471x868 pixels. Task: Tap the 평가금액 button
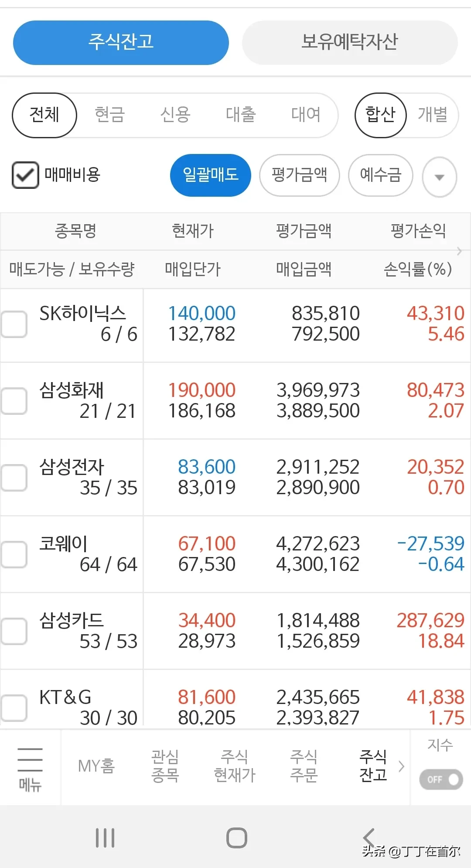pyautogui.click(x=299, y=175)
